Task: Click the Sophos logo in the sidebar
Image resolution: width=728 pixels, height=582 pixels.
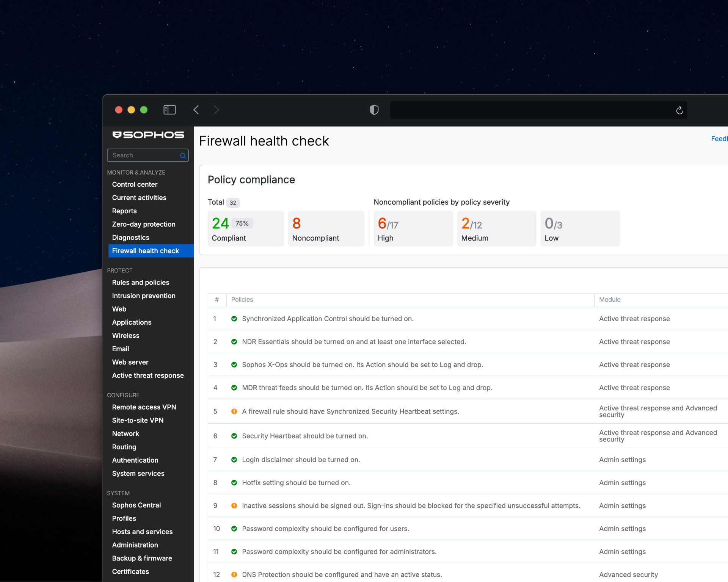Action: coord(148,135)
